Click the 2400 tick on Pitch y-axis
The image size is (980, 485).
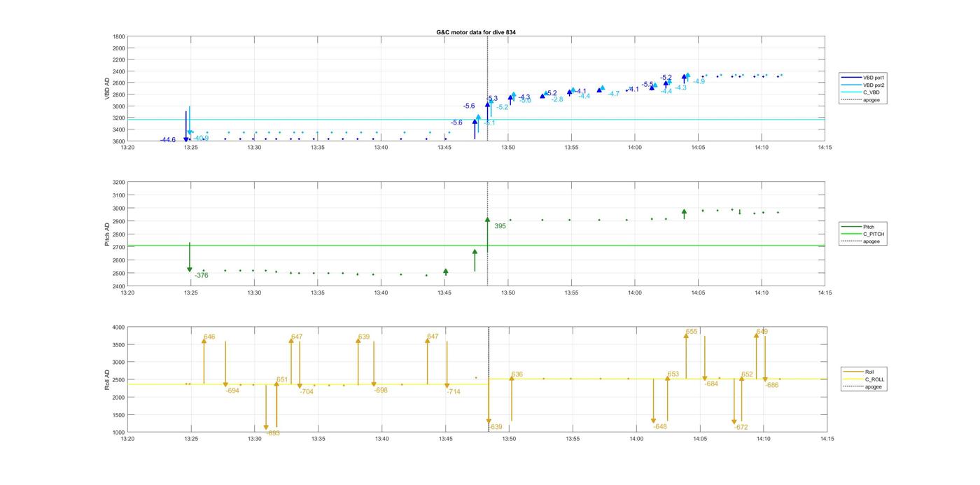(119, 286)
